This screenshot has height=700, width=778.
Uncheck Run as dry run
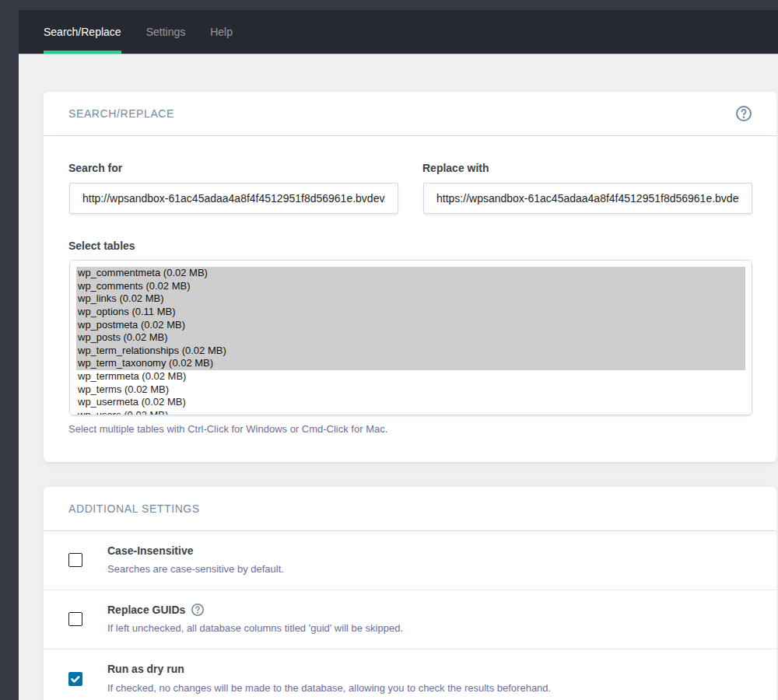(x=75, y=679)
